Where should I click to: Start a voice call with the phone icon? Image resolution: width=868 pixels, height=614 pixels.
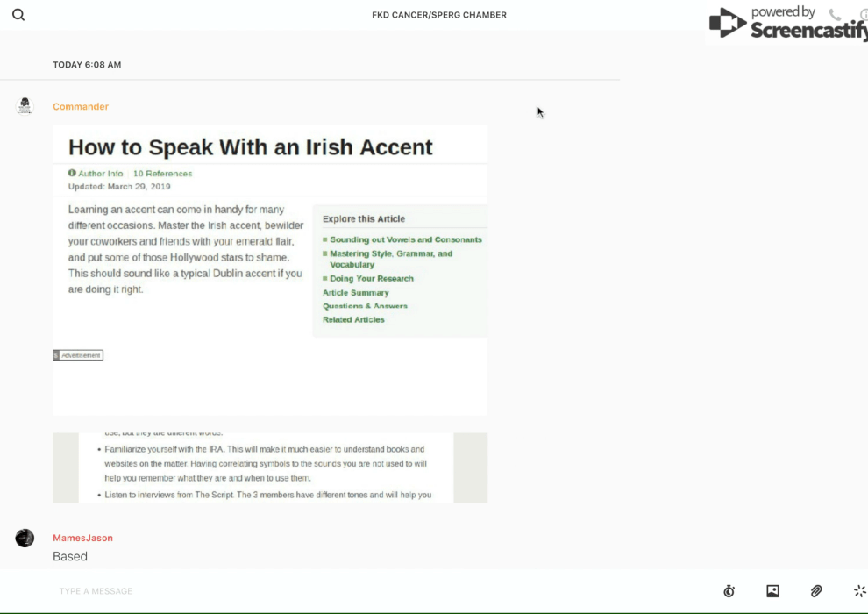(835, 15)
